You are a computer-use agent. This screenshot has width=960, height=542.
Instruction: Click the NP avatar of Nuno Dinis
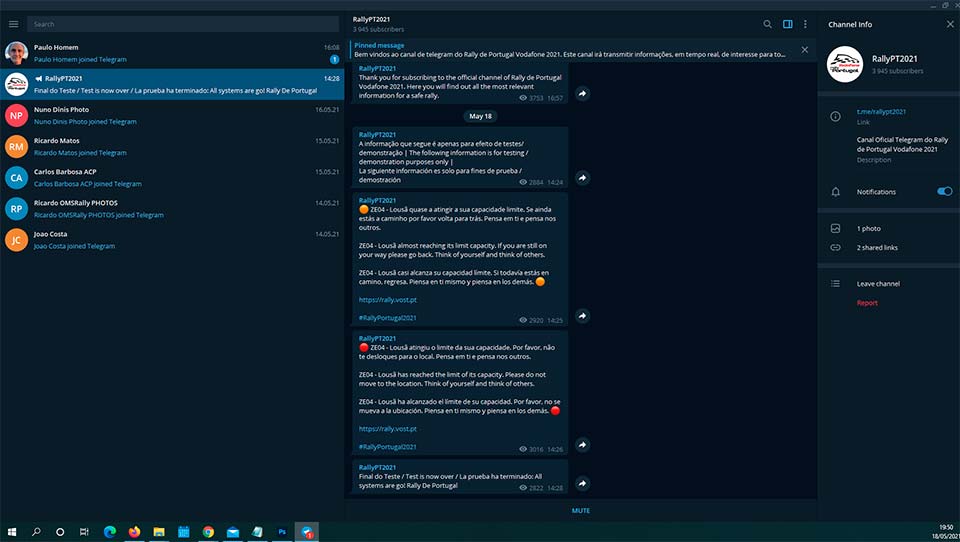pos(17,116)
